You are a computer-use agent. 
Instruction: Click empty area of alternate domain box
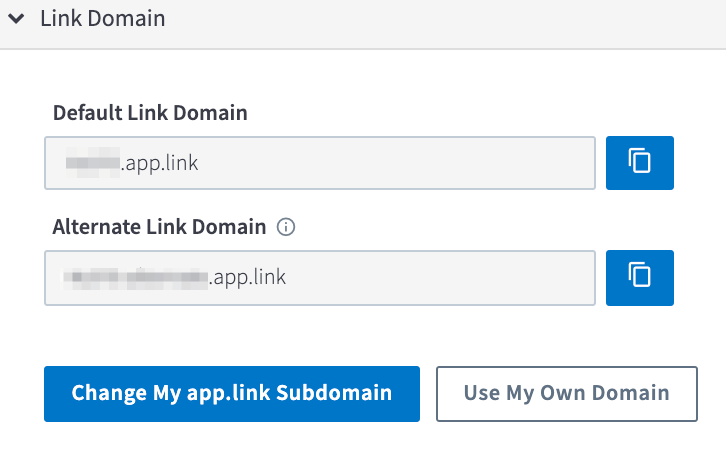pos(440,278)
